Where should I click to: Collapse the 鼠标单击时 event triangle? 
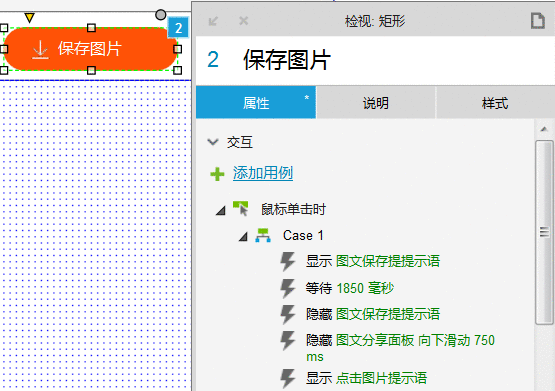click(221, 211)
